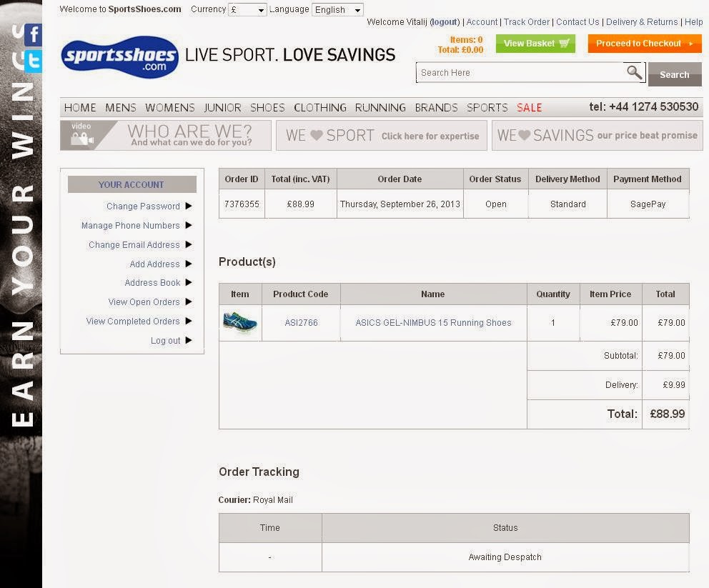Click the YOUR ACCOUNT header

point(132,184)
